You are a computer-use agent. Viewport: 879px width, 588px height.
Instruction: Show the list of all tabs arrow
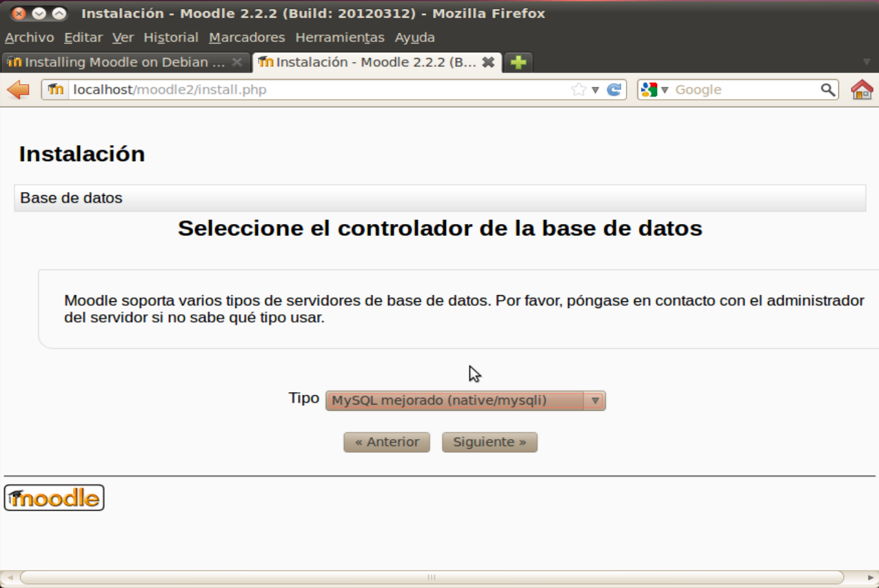coord(867,62)
